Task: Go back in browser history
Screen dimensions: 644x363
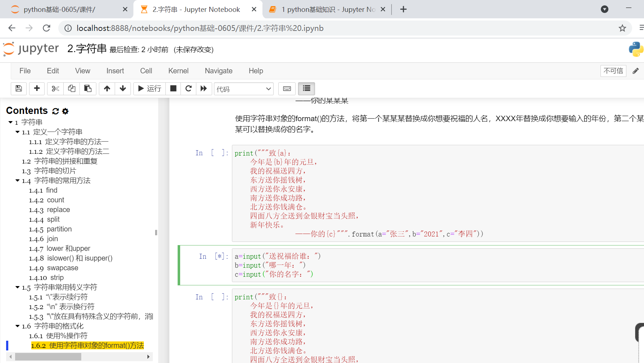Action: tap(12, 28)
